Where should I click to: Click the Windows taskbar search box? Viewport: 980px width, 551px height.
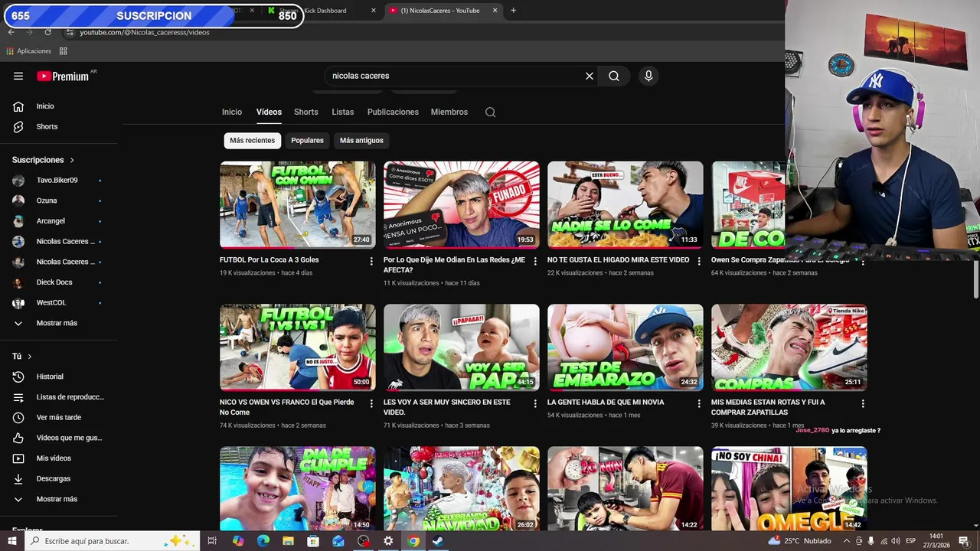(113, 541)
